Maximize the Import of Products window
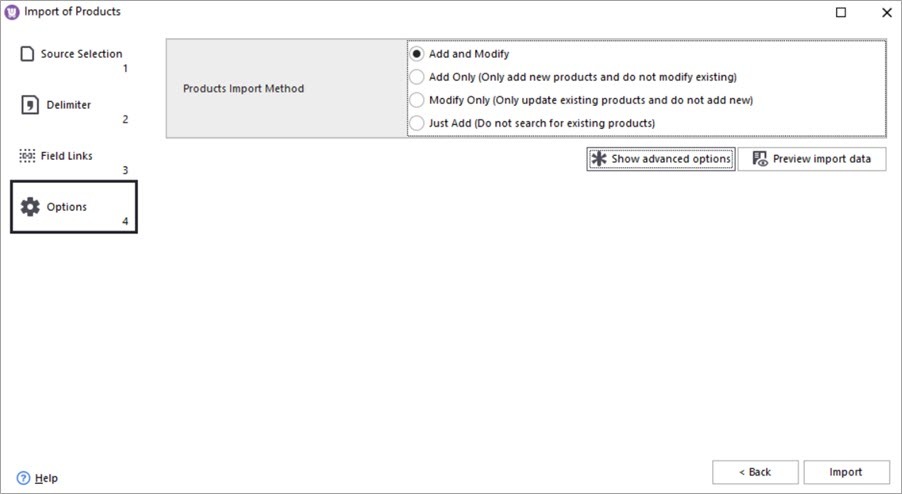The image size is (902, 494). click(x=840, y=13)
